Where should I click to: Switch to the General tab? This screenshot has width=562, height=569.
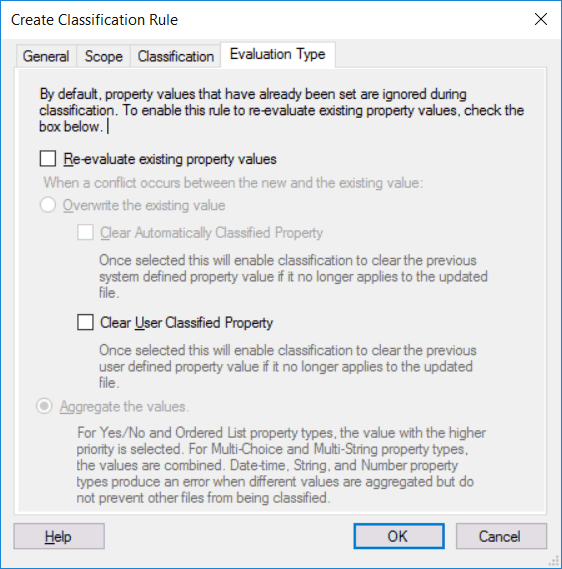coord(46,56)
